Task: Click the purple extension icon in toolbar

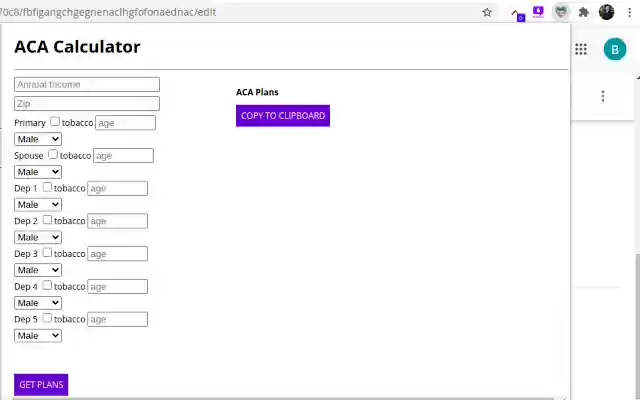Action: [538, 12]
